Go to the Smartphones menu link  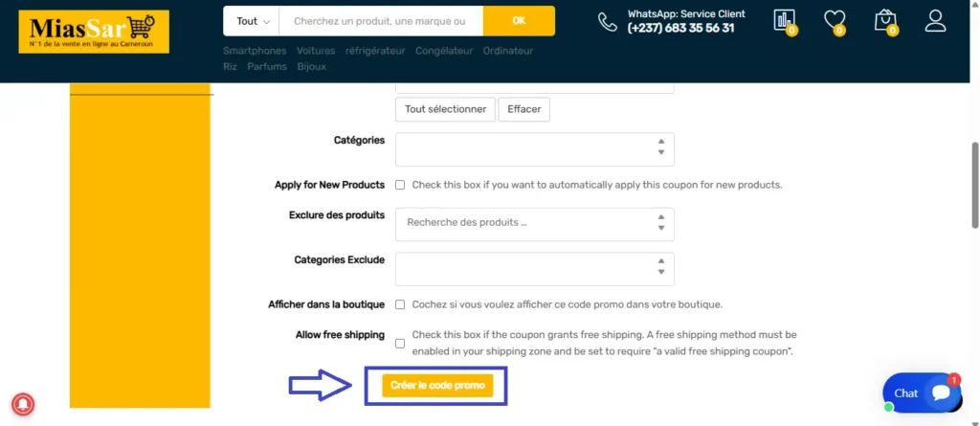tap(255, 51)
